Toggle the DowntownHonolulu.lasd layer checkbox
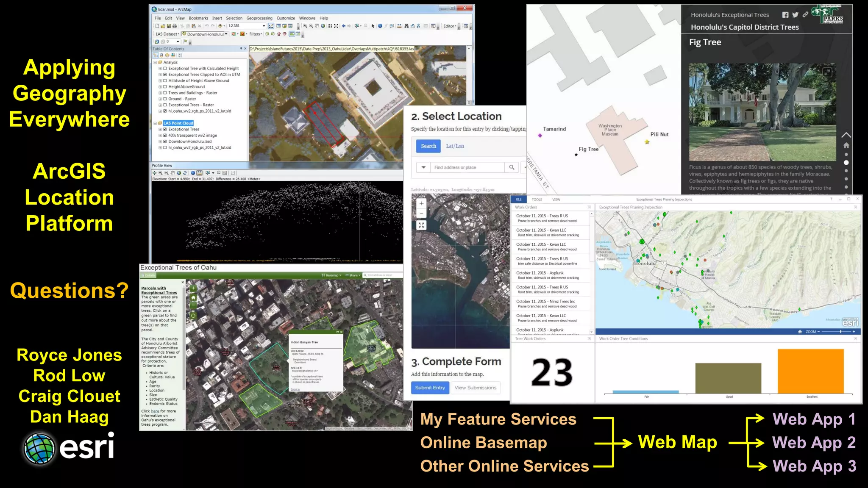 click(165, 141)
